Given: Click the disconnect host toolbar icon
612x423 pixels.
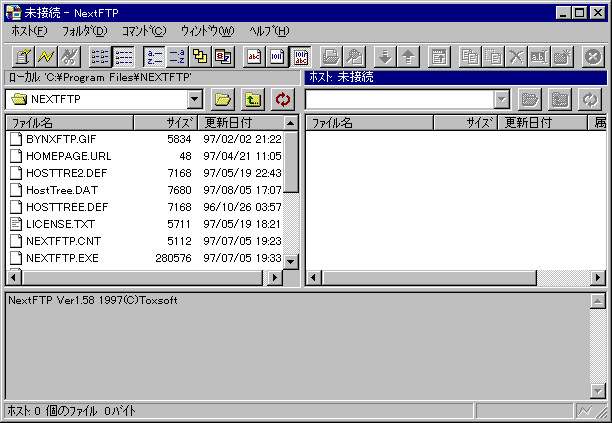Looking at the screenshot, I should pyautogui.click(x=69, y=57).
